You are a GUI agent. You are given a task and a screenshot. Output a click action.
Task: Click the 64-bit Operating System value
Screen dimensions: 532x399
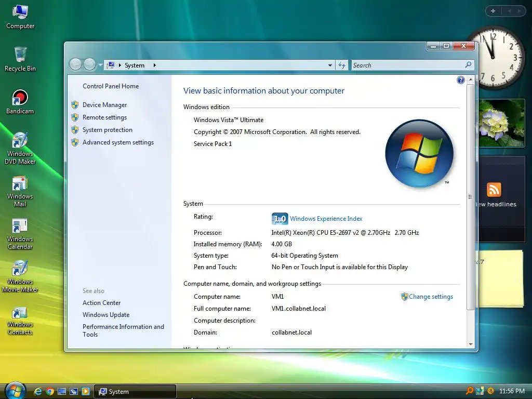(x=304, y=256)
